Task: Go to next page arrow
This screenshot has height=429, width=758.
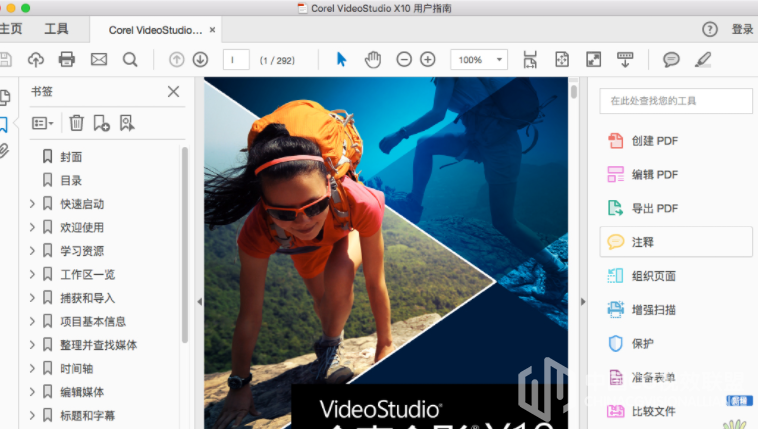Action: pyautogui.click(x=200, y=59)
